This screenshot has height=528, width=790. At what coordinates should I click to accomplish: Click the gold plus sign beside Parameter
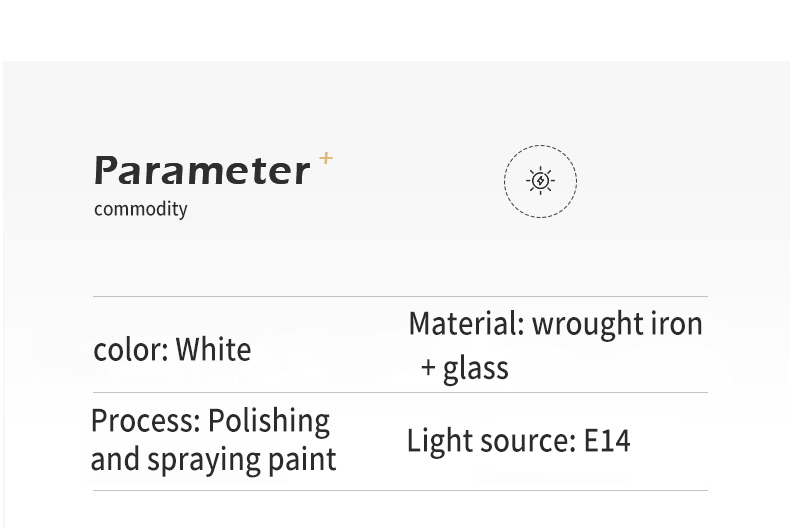pyautogui.click(x=326, y=158)
